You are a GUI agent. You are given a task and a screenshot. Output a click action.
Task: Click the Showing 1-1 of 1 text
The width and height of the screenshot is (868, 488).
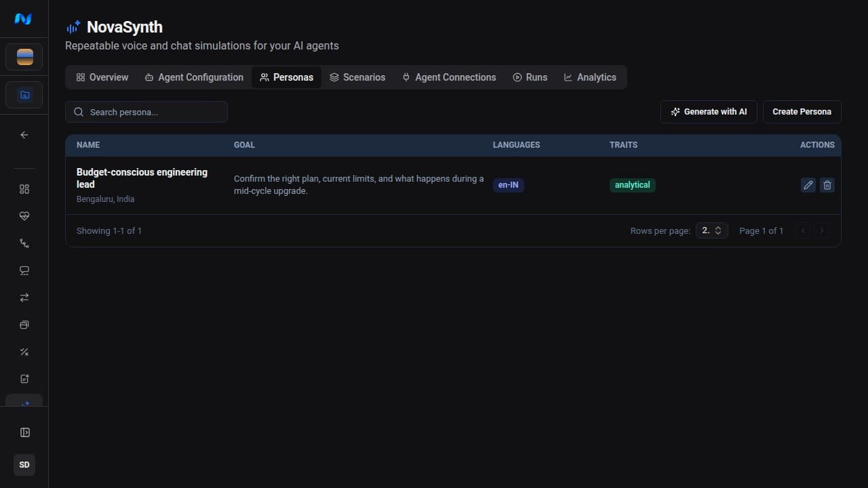point(109,230)
